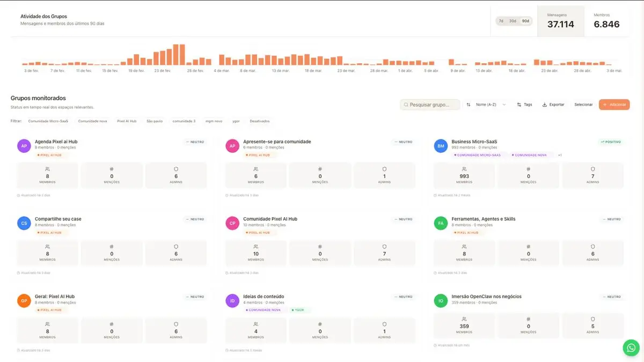Click mentions hash icon in Agenda Pixel ai Hub card
The height and width of the screenshot is (362, 644).
[112, 169]
